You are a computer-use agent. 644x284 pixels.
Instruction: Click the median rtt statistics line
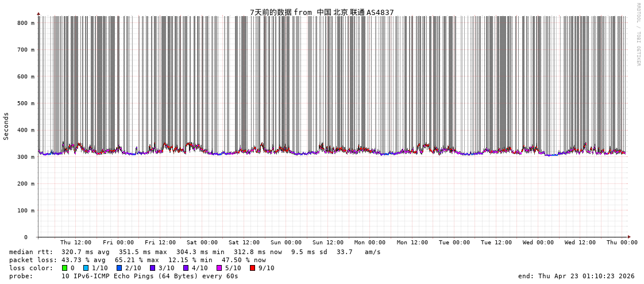tap(195, 252)
